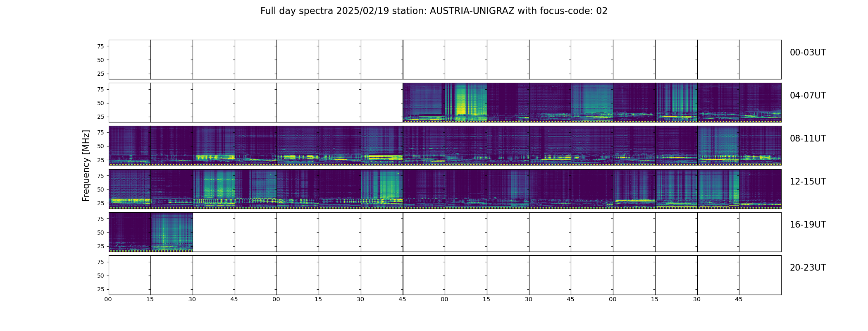Open the 08:30 UT spectrogram panel

click(x=214, y=146)
